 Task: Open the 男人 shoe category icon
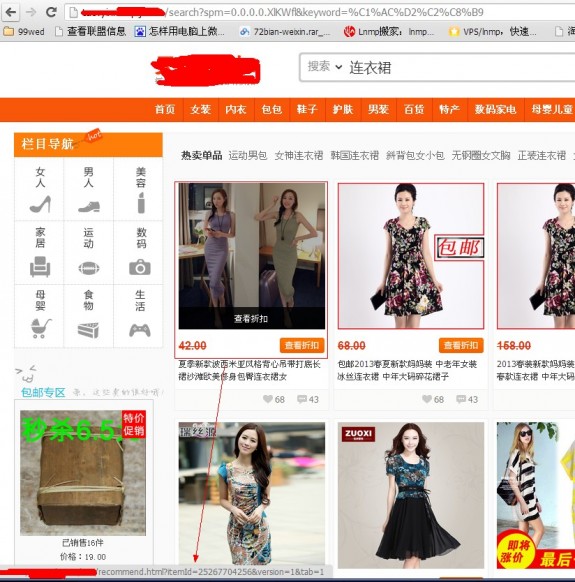point(89,206)
